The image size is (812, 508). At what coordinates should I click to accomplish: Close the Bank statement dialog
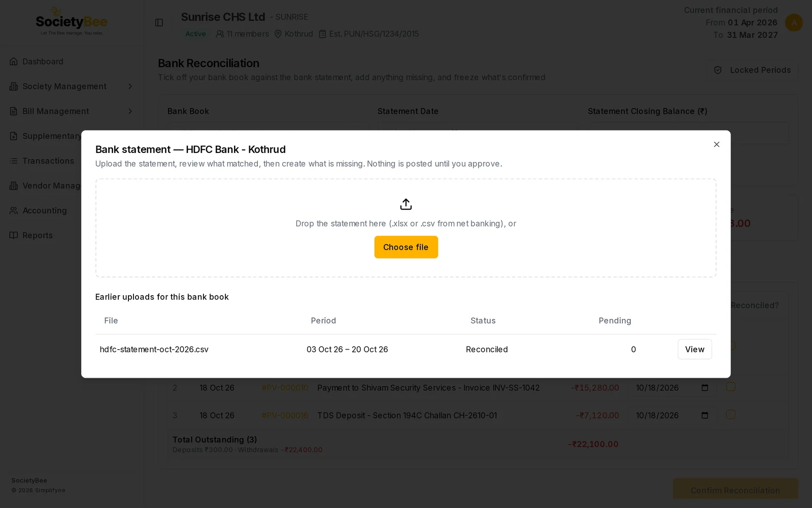coord(717,144)
